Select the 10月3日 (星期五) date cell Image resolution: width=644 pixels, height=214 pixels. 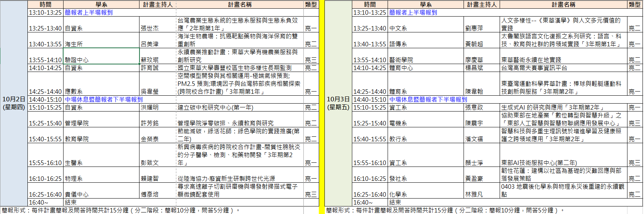point(338,103)
